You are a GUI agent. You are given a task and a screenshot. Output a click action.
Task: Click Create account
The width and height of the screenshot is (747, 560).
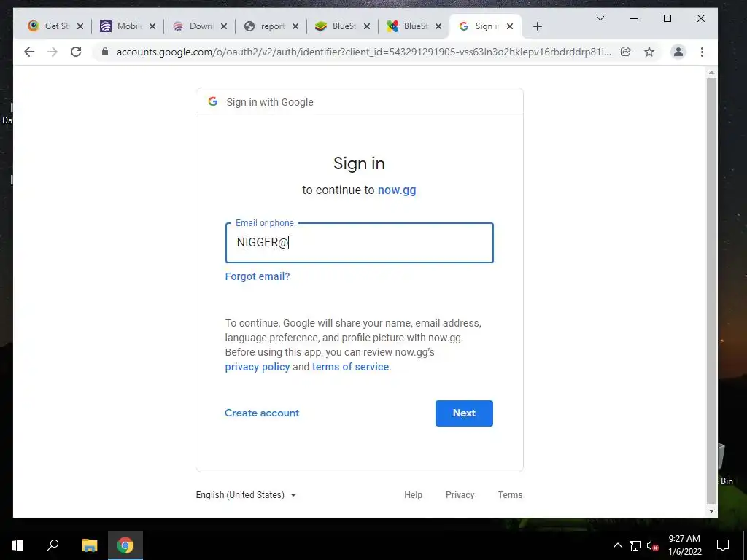262,413
